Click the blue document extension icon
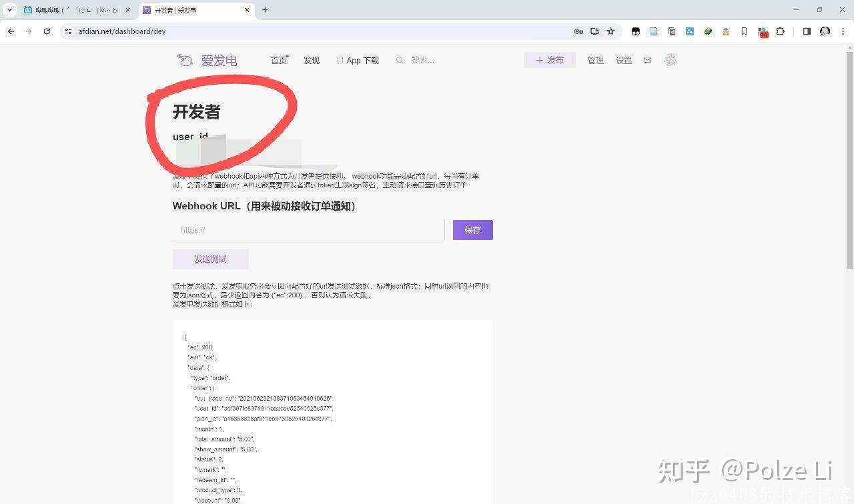 click(x=654, y=31)
